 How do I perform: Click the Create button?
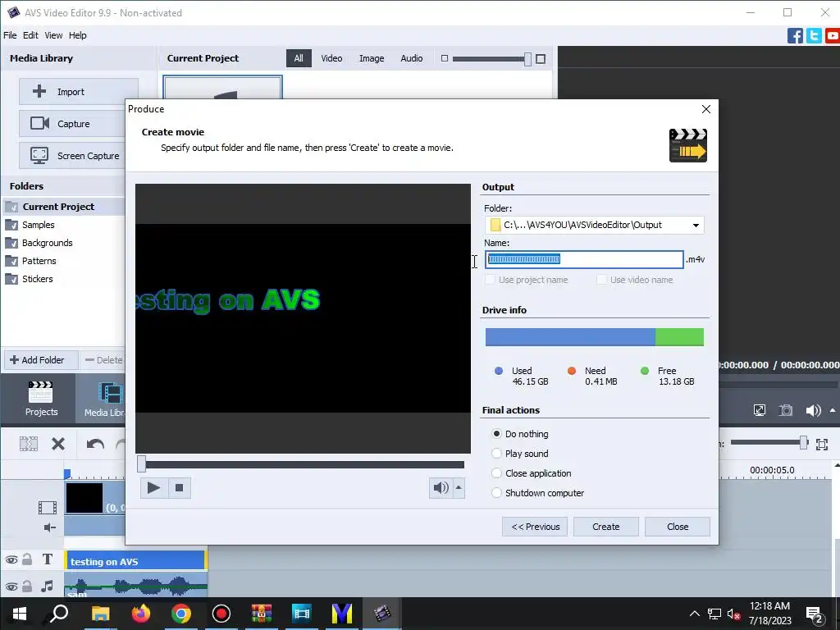(x=606, y=527)
